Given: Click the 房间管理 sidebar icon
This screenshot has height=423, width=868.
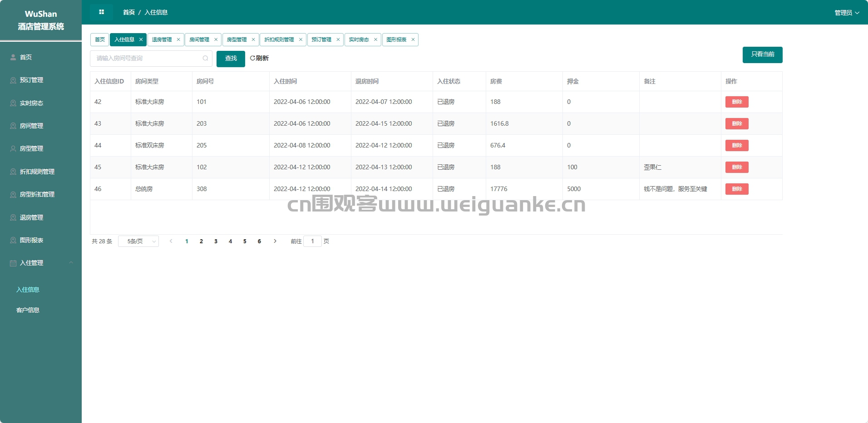Looking at the screenshot, I should [x=13, y=126].
